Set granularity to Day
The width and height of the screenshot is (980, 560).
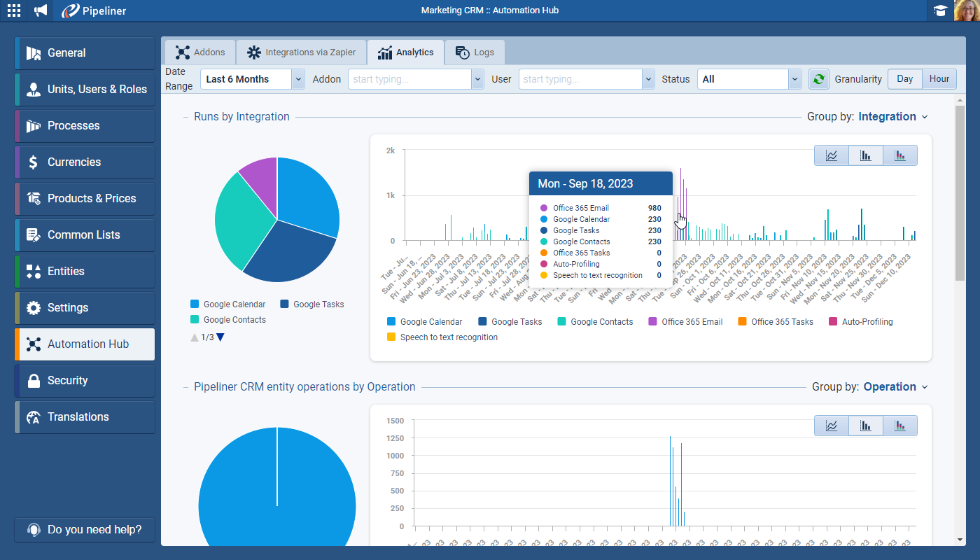(x=904, y=79)
